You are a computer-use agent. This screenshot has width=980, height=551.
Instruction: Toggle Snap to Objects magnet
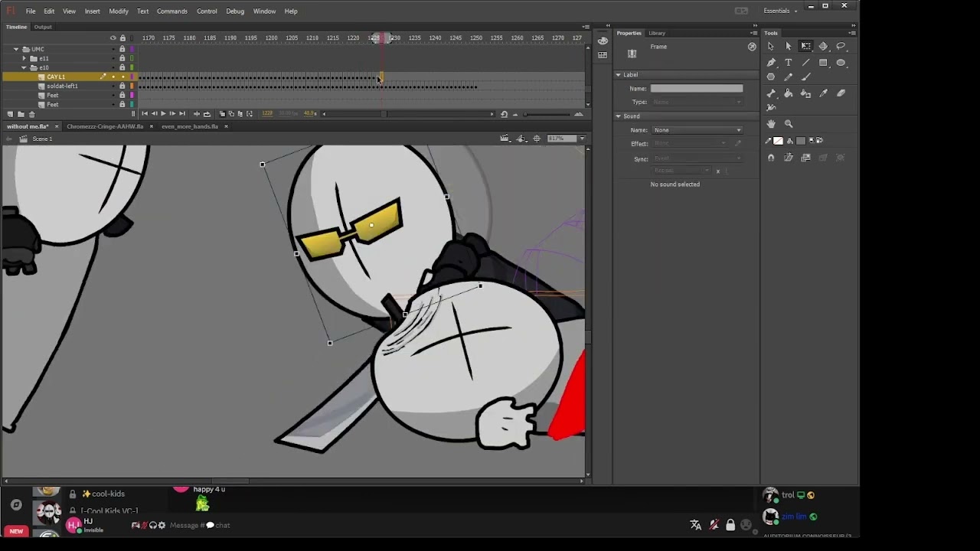(771, 158)
